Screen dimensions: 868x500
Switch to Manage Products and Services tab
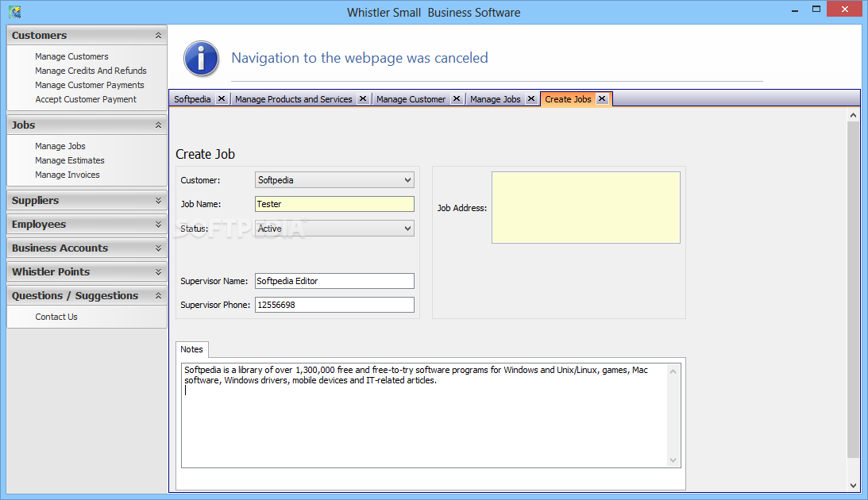(293, 99)
